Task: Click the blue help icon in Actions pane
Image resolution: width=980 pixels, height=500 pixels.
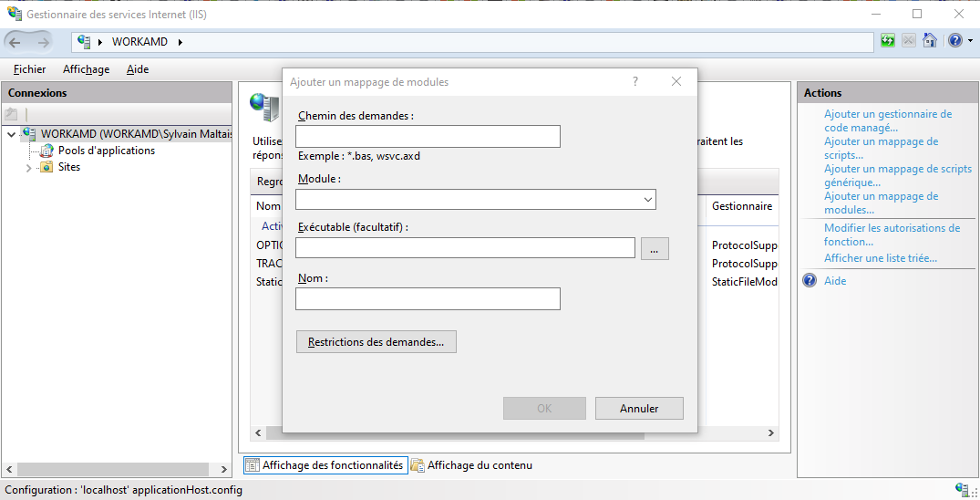Action: pyautogui.click(x=810, y=280)
